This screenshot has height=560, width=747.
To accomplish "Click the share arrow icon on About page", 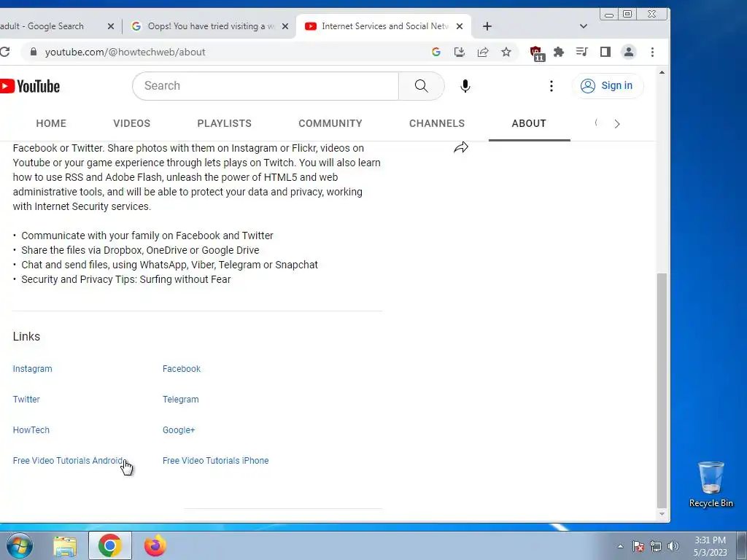I will click(461, 147).
